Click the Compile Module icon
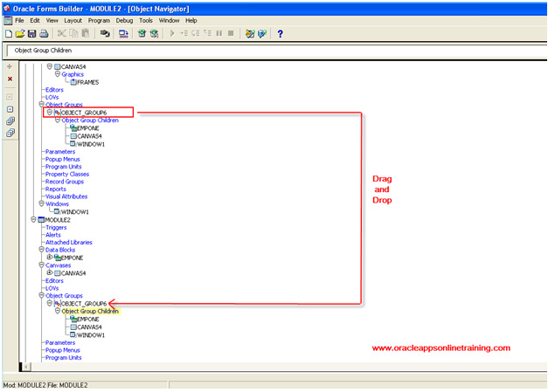548x392 pixels. (142, 34)
